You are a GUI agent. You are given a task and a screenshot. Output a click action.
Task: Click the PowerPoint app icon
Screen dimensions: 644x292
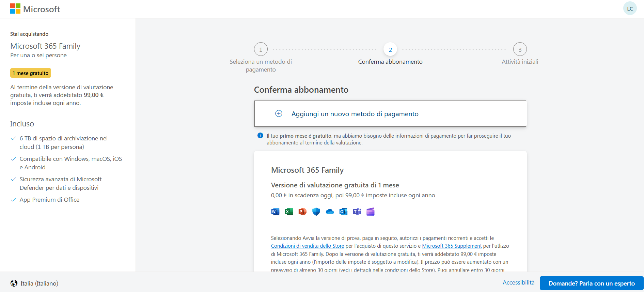[302, 212]
